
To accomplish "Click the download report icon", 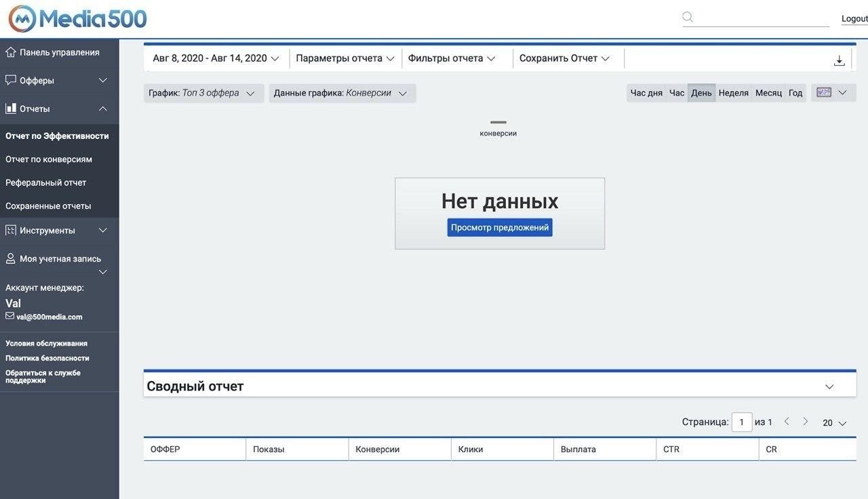I will click(840, 60).
